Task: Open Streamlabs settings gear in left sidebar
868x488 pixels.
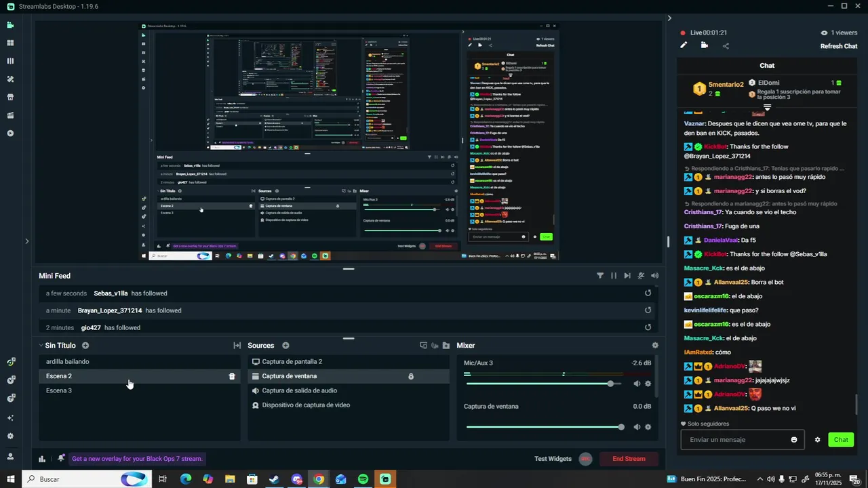Action: click(x=10, y=436)
